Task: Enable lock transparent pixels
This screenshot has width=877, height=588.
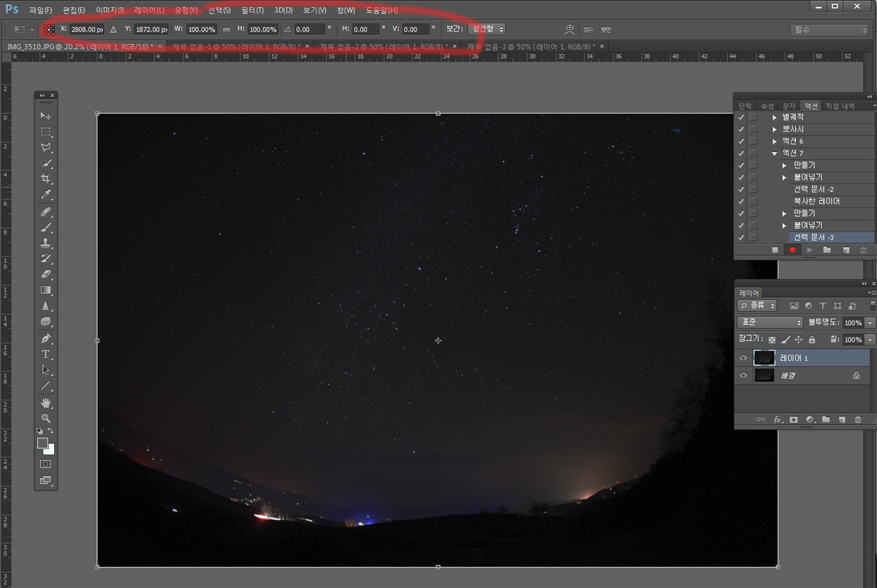Action: tap(772, 340)
